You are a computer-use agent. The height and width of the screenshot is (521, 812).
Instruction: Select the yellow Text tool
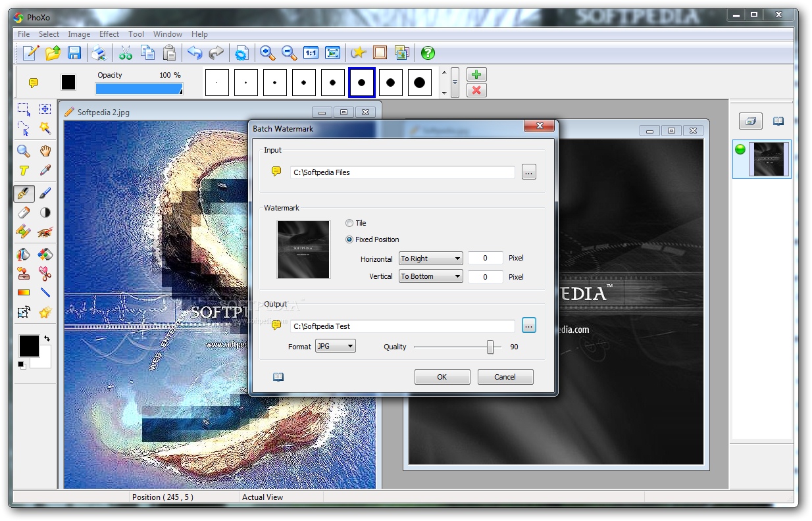[24, 170]
